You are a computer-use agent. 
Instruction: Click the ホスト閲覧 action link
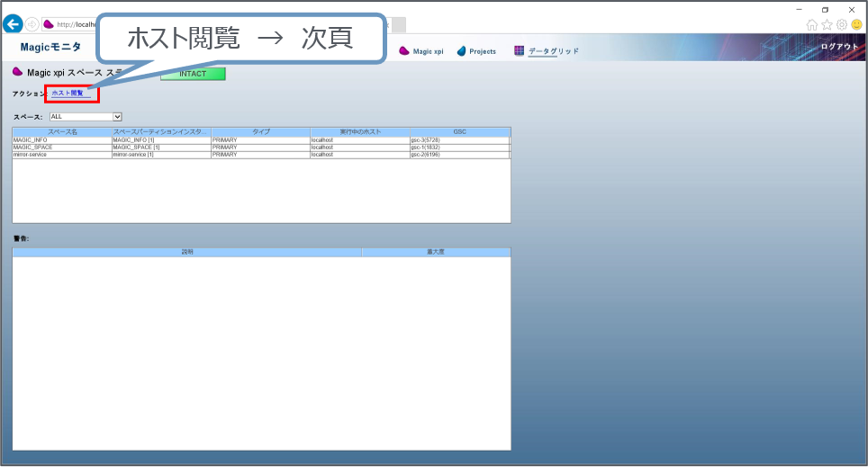[x=68, y=93]
